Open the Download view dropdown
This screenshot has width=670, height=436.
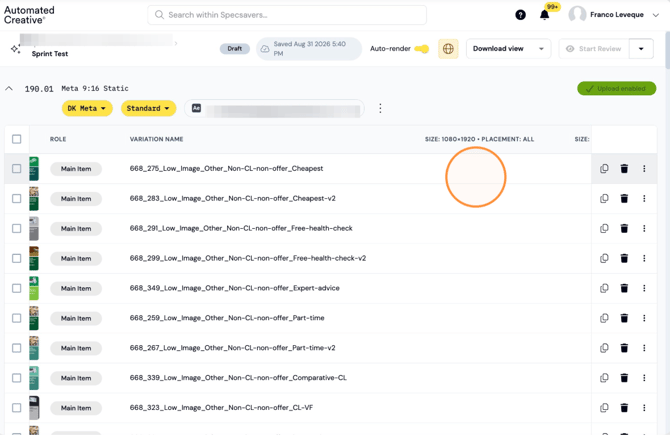[x=508, y=49]
